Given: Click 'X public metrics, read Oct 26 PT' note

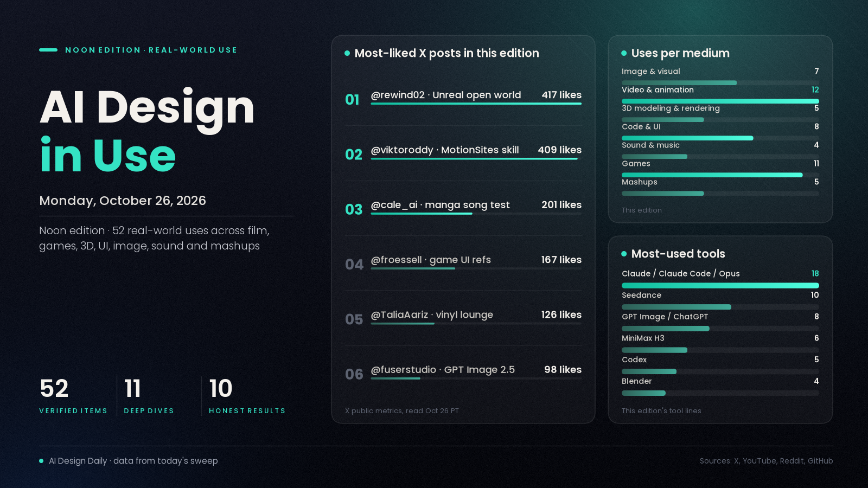Looking at the screenshot, I should pyautogui.click(x=402, y=411).
